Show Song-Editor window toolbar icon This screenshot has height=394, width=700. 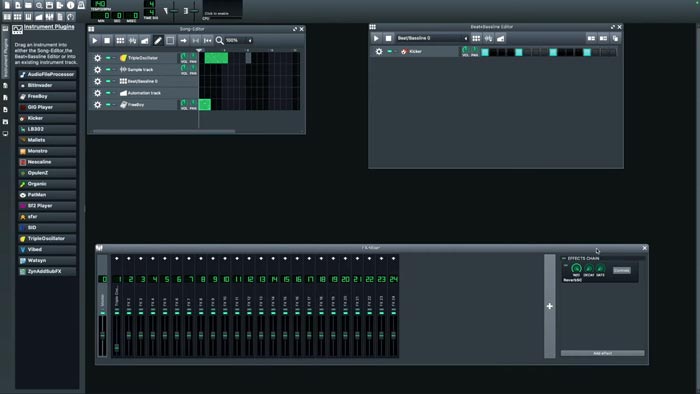pyautogui.click(x=7, y=17)
